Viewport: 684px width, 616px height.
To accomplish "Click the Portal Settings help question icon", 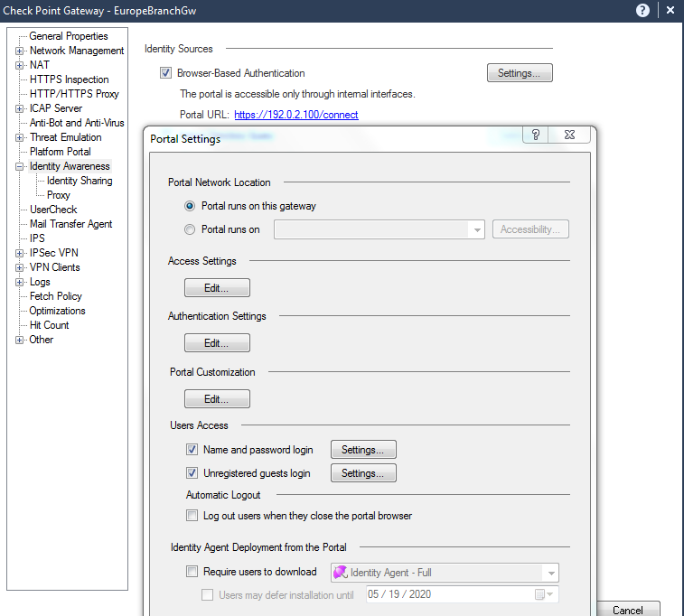I will 536,135.
